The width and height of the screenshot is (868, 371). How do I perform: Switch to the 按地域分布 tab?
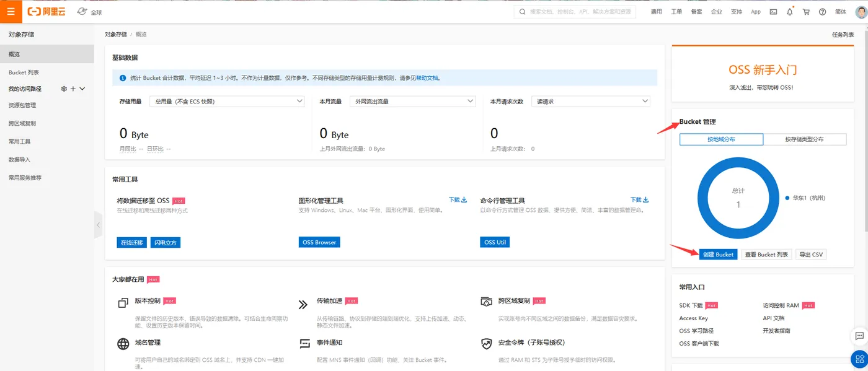click(x=721, y=139)
